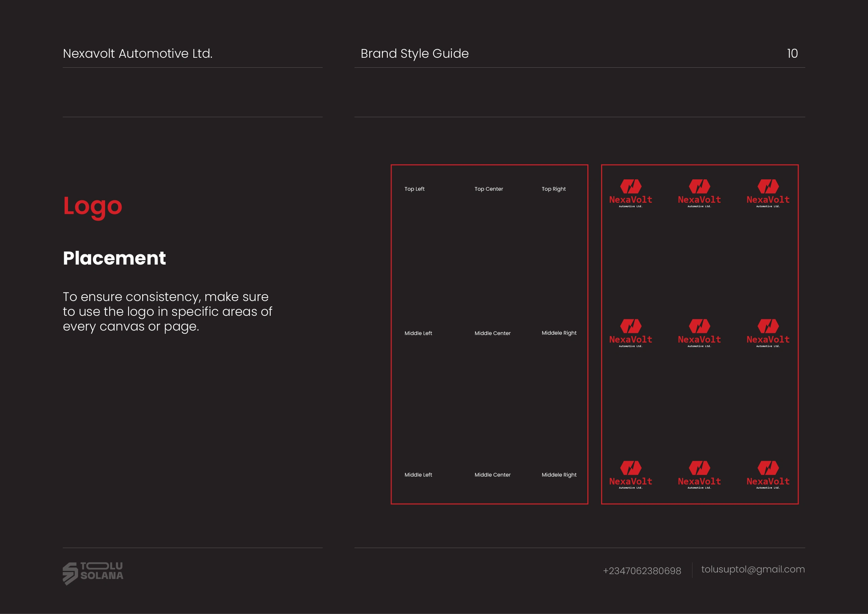
Task: Click the bottom-center NexaVolt logo
Action: (699, 475)
